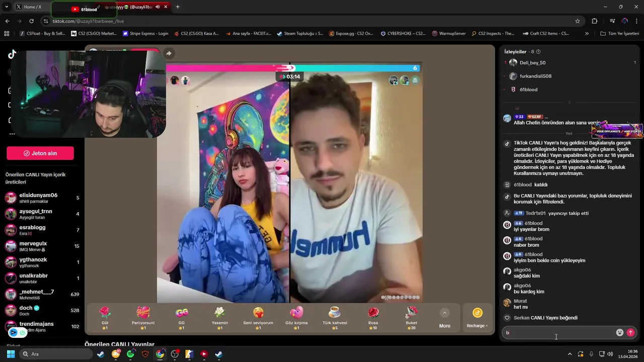Open the left video guest avatars

coord(180,80)
